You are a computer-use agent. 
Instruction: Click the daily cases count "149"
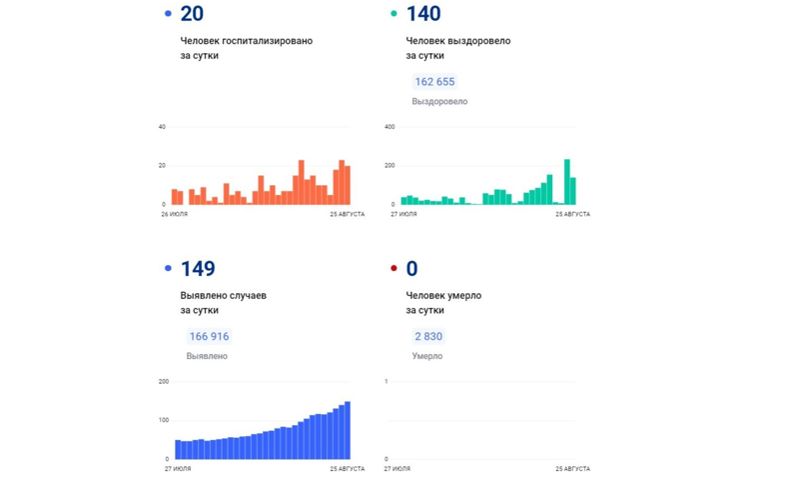coord(198,269)
